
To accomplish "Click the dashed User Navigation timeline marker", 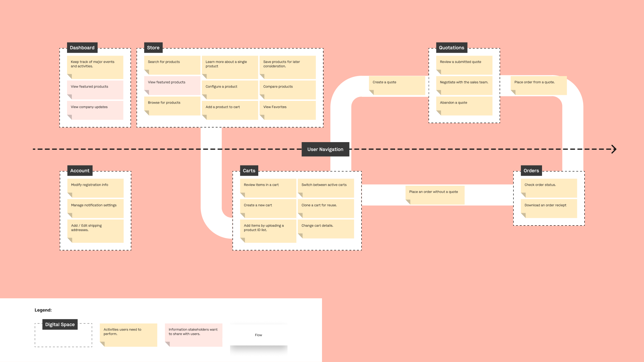I will (x=326, y=149).
